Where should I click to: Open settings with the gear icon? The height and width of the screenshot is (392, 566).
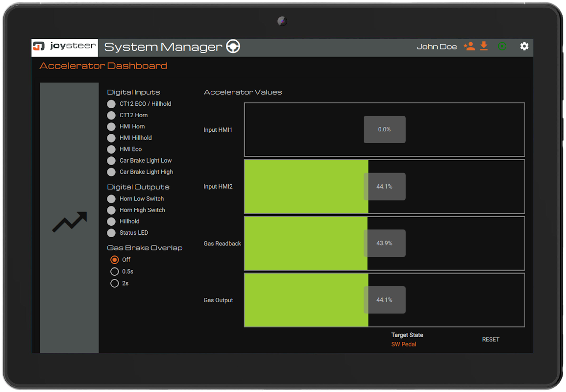pos(524,47)
